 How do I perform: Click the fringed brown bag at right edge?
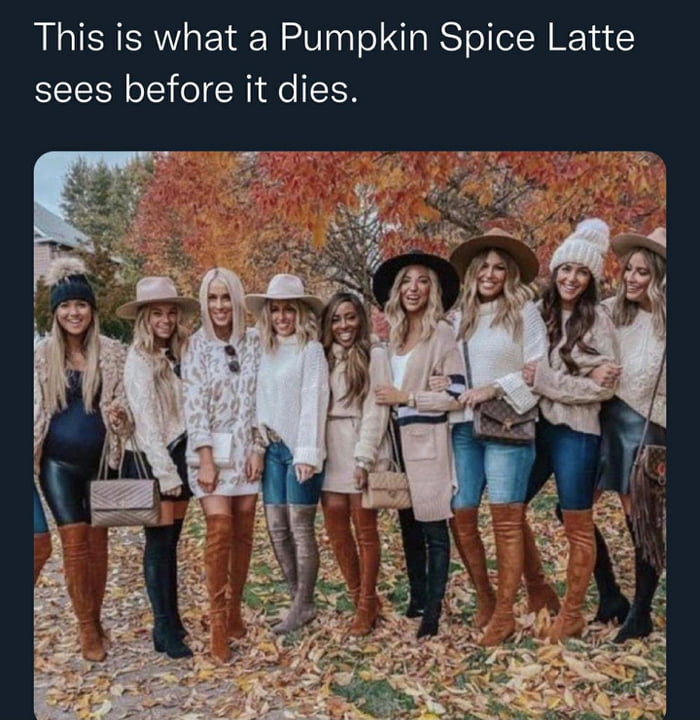tap(649, 495)
